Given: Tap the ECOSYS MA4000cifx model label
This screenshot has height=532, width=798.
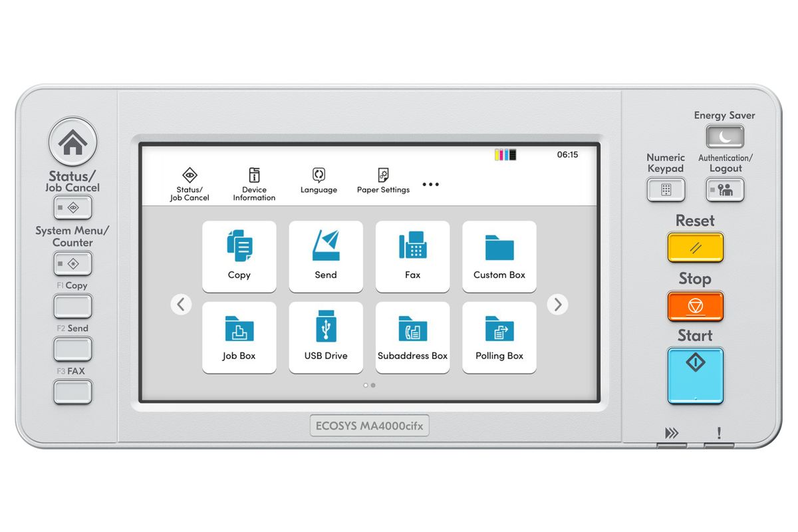Looking at the screenshot, I should click(370, 426).
